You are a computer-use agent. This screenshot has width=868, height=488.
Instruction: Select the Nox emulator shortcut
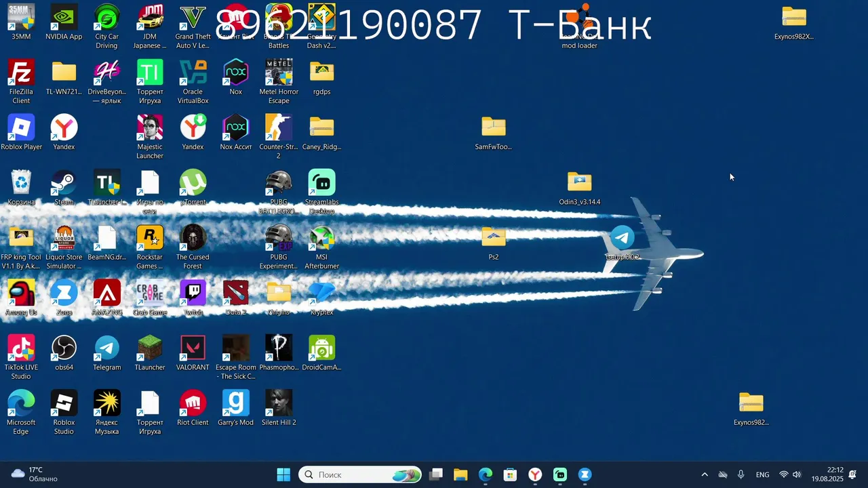(235, 73)
